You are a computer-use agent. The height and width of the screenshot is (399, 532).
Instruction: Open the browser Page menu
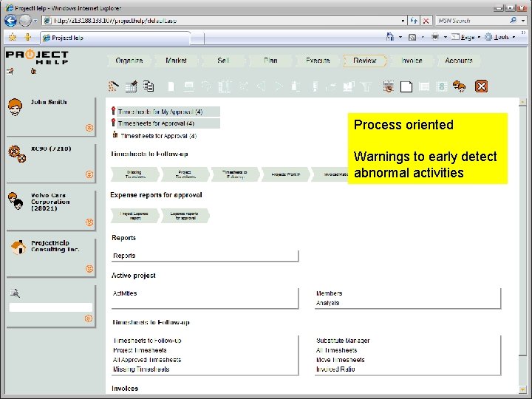tap(466, 37)
